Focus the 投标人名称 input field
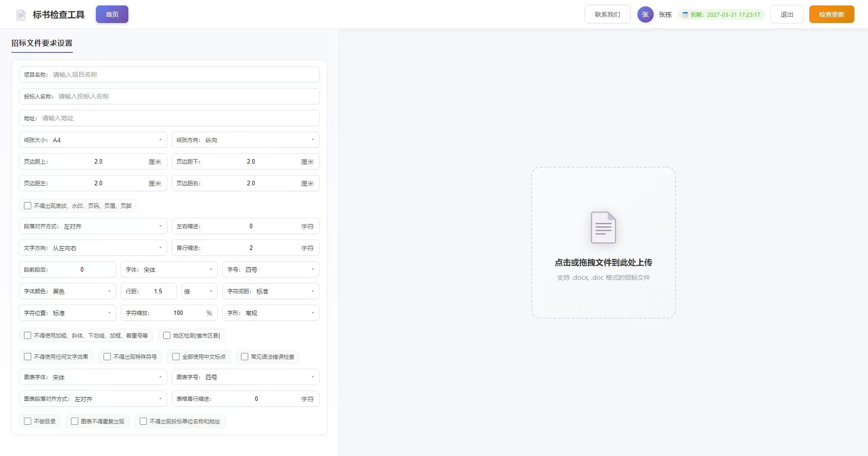The width and height of the screenshot is (868, 456). click(169, 96)
